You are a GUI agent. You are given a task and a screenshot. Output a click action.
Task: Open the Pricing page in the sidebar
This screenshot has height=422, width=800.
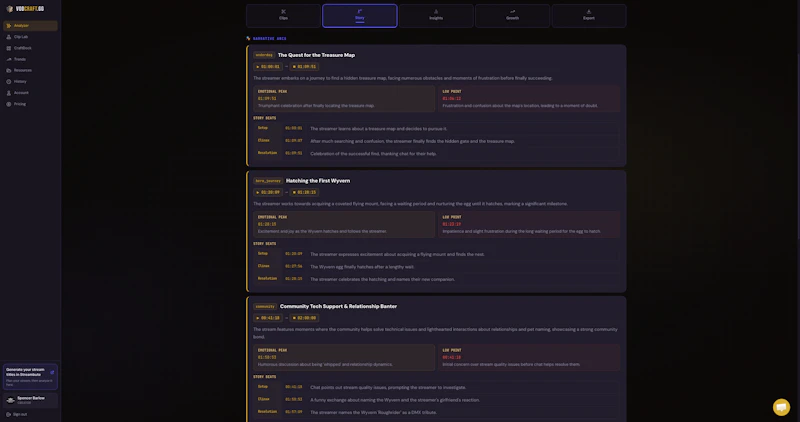(30, 104)
